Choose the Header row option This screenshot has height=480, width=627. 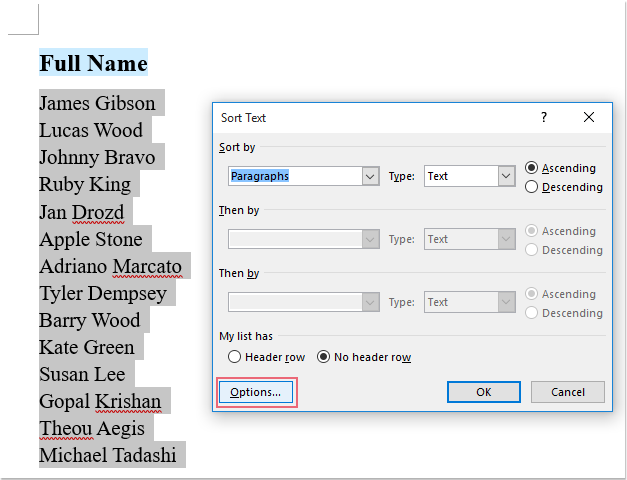[x=235, y=357]
